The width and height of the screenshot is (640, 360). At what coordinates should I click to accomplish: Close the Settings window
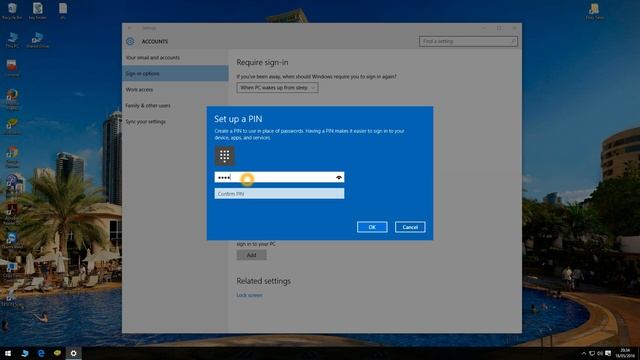coord(514,28)
